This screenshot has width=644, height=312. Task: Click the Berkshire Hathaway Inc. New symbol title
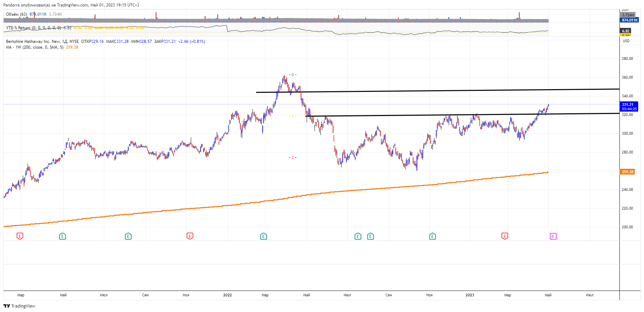pos(33,42)
